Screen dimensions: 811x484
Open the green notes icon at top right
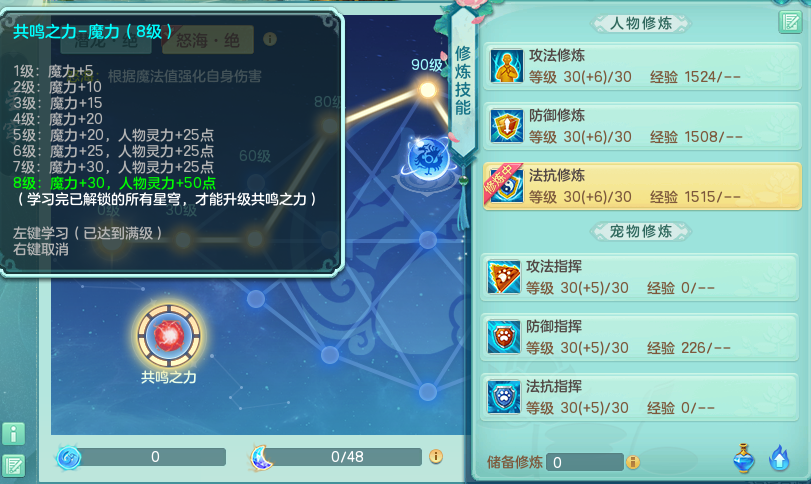(x=790, y=22)
